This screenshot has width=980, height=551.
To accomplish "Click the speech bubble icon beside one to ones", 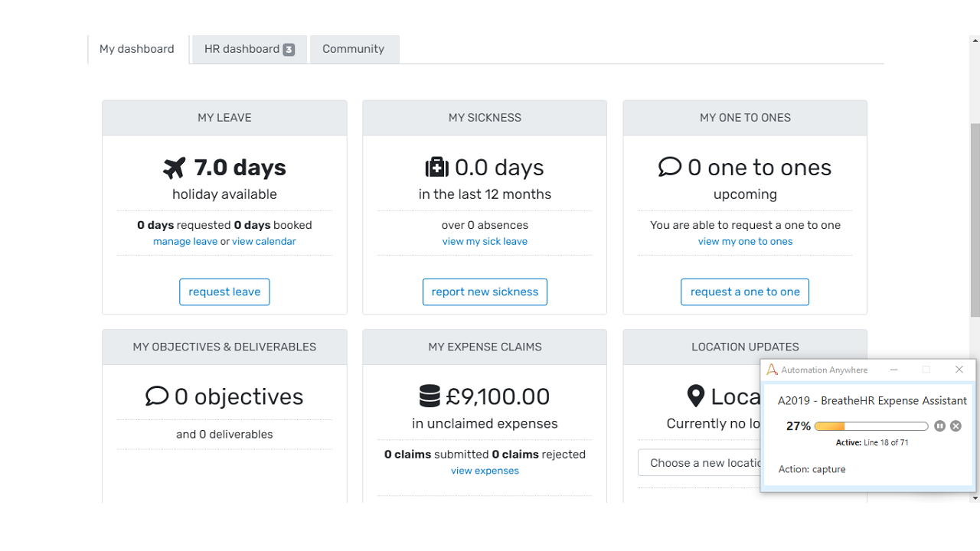I will [669, 167].
